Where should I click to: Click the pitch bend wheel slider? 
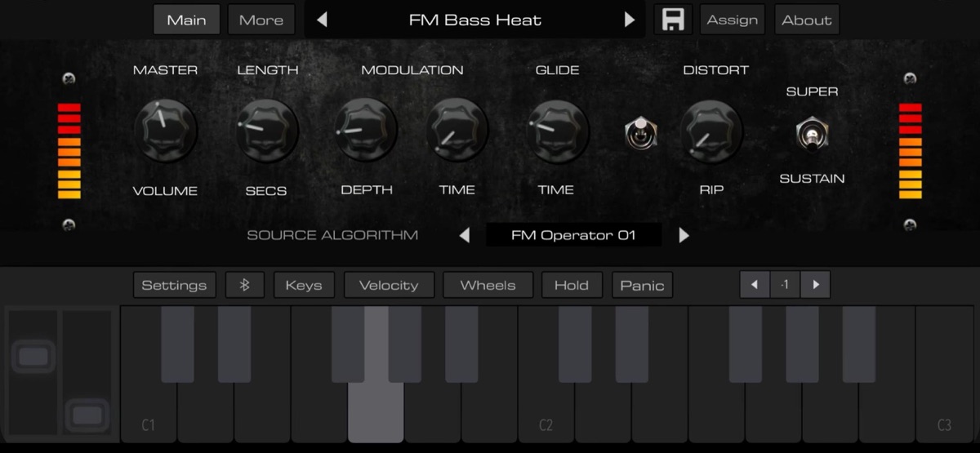tap(33, 357)
